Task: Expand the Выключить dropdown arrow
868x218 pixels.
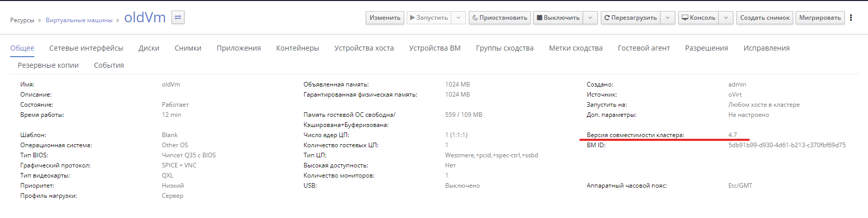Action: (x=590, y=18)
